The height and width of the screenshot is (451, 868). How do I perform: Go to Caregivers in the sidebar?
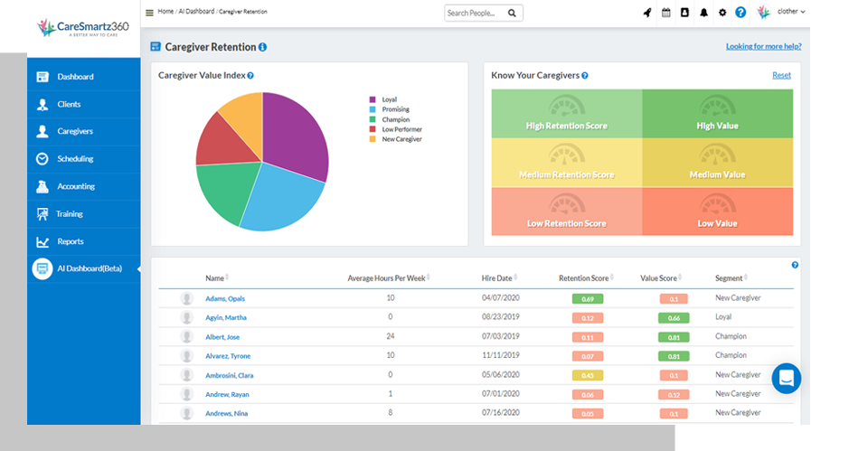pyautogui.click(x=75, y=131)
